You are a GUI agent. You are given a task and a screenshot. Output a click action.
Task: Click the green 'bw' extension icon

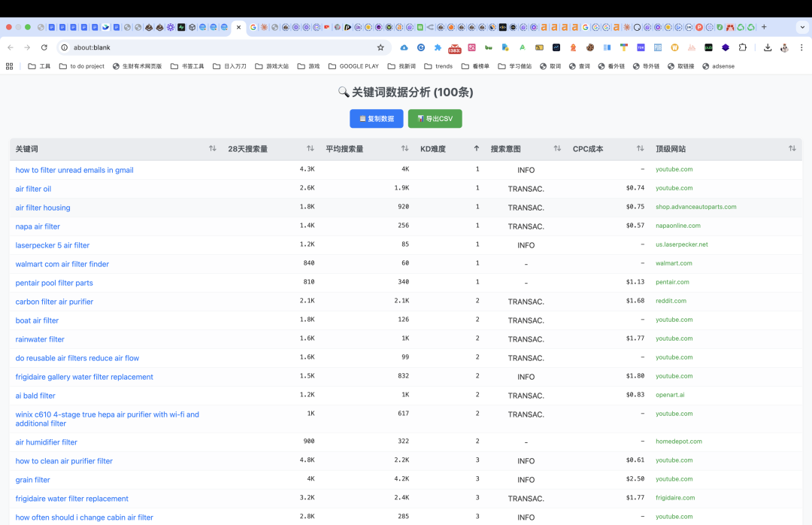(x=489, y=47)
